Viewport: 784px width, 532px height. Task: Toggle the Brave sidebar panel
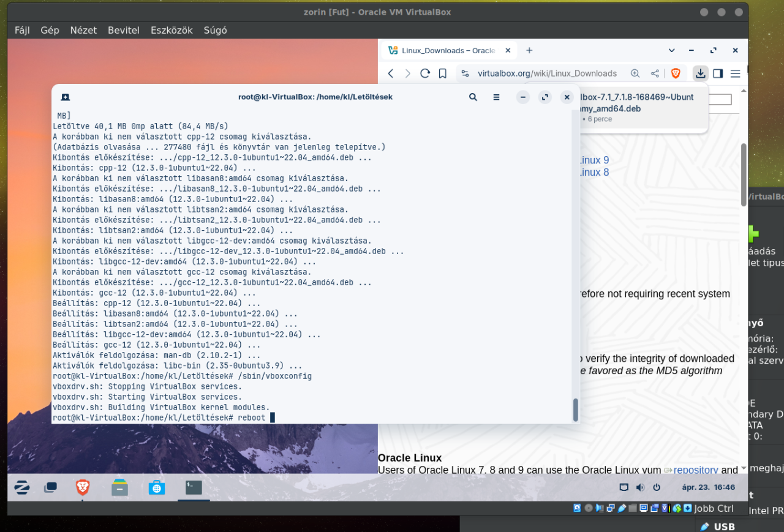click(x=718, y=73)
